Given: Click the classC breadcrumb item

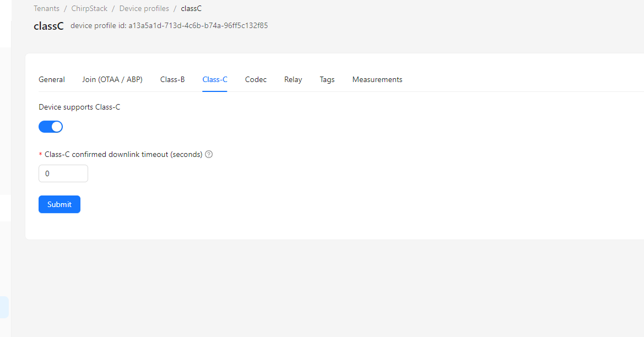Looking at the screenshot, I should click(191, 9).
